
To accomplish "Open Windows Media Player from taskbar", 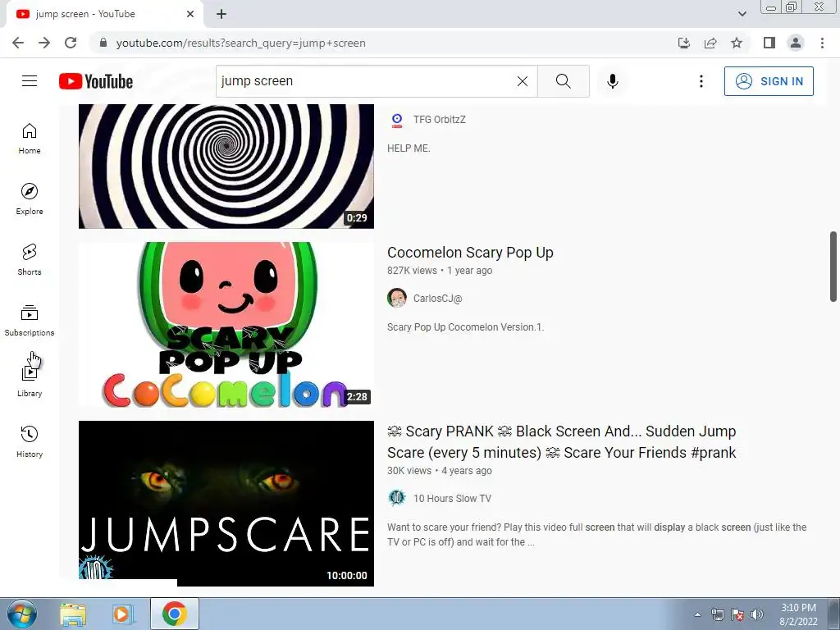I will click(123, 614).
